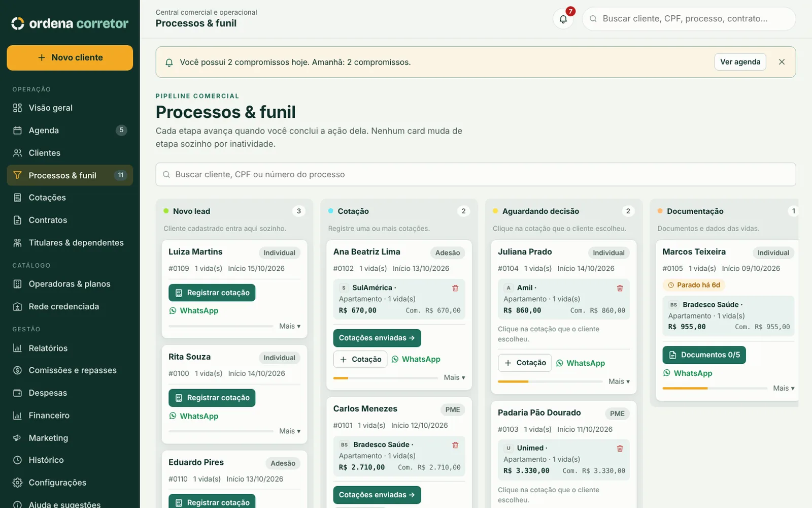The width and height of the screenshot is (812, 508).
Task: Open WhatsApp for Marcos Teixeira
Action: click(688, 373)
